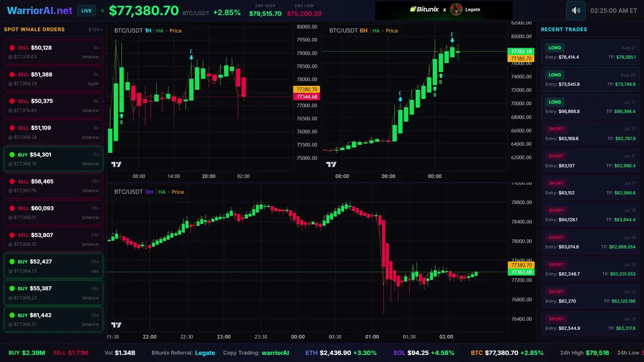Toggle the HA indicator on the 6H chart
This screenshot has width=644, height=362.
(x=376, y=31)
